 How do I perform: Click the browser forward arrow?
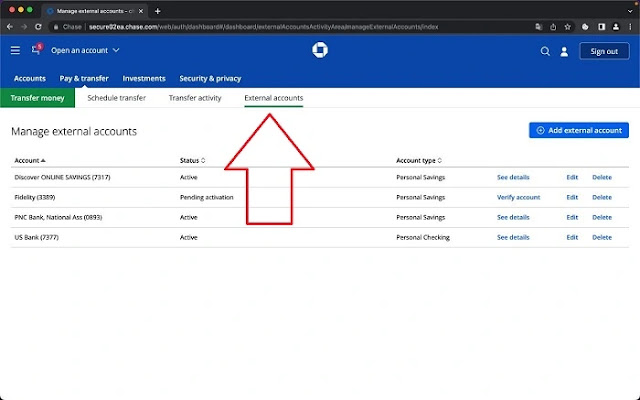click(x=24, y=27)
